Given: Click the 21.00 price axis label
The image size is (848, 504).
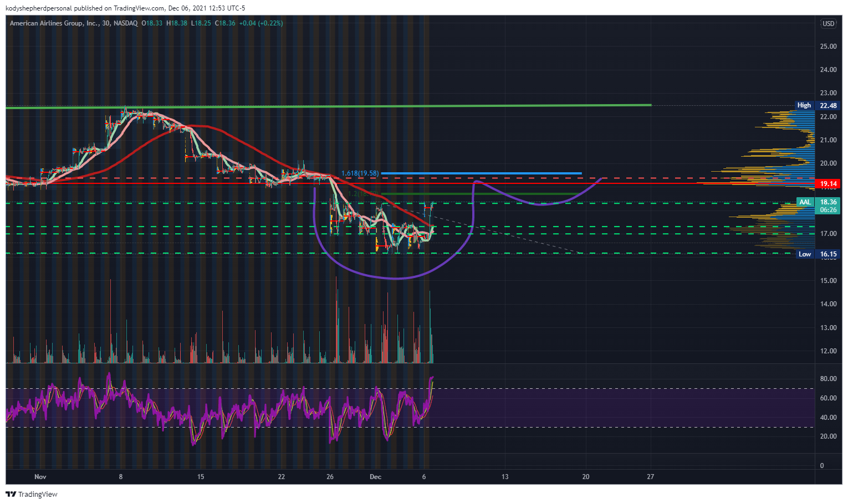Looking at the screenshot, I should pyautogui.click(x=829, y=140).
